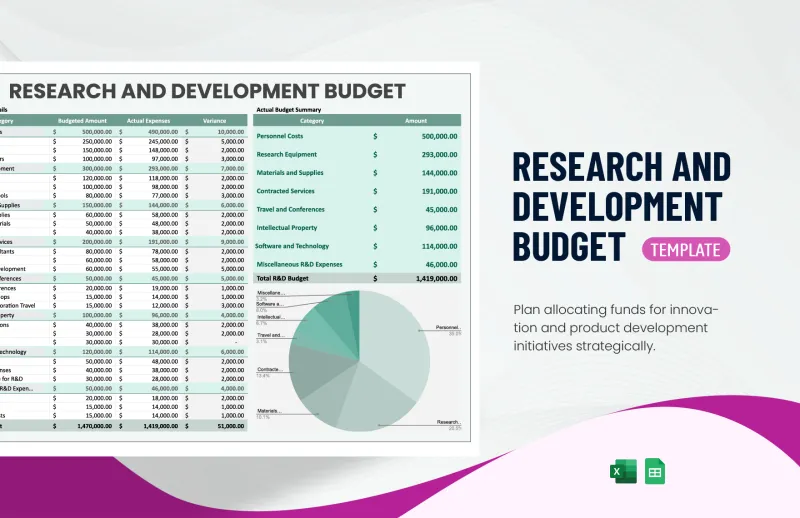Click the 245,000.00 actual expenses cell
This screenshot has width=800, height=518.
coord(163,141)
